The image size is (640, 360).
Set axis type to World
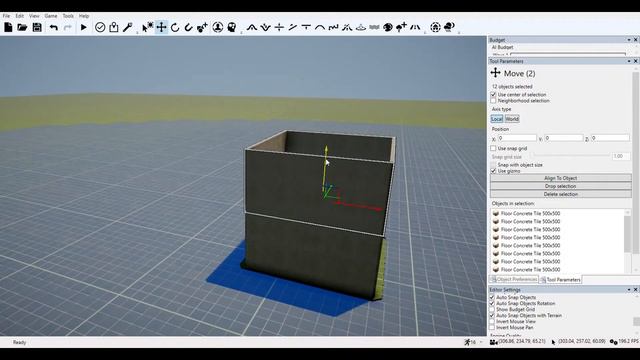tap(512, 119)
